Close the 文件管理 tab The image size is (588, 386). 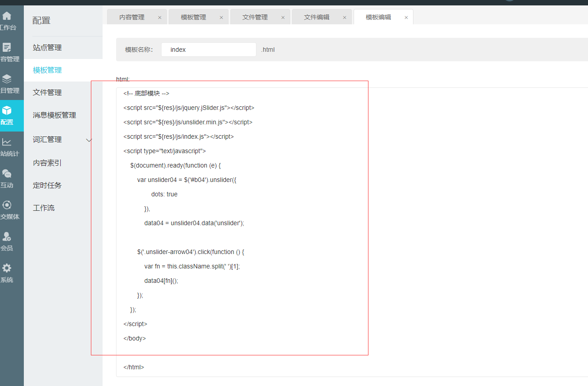[x=283, y=18]
